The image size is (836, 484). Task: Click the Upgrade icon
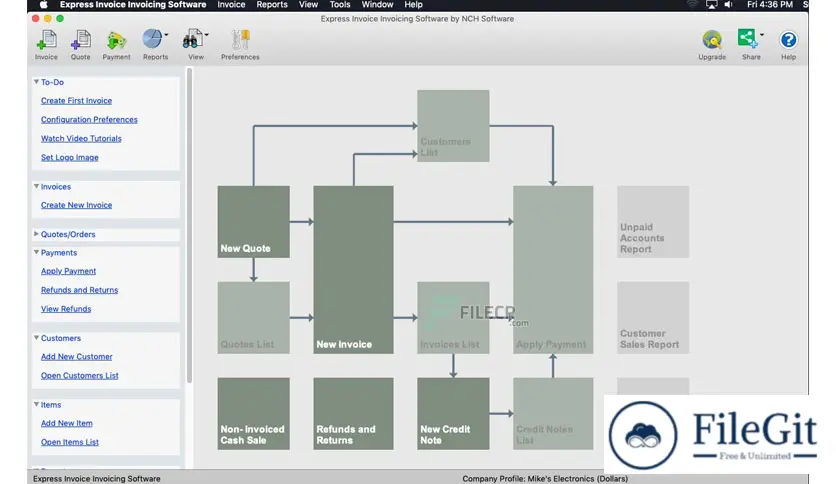click(712, 40)
